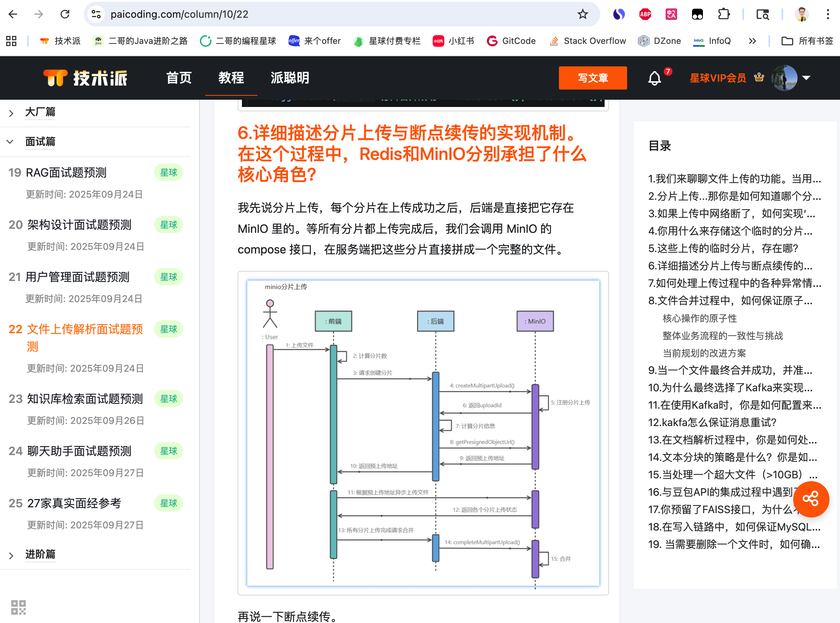
Task: Click the QR code icon at bottom left
Action: [18, 607]
